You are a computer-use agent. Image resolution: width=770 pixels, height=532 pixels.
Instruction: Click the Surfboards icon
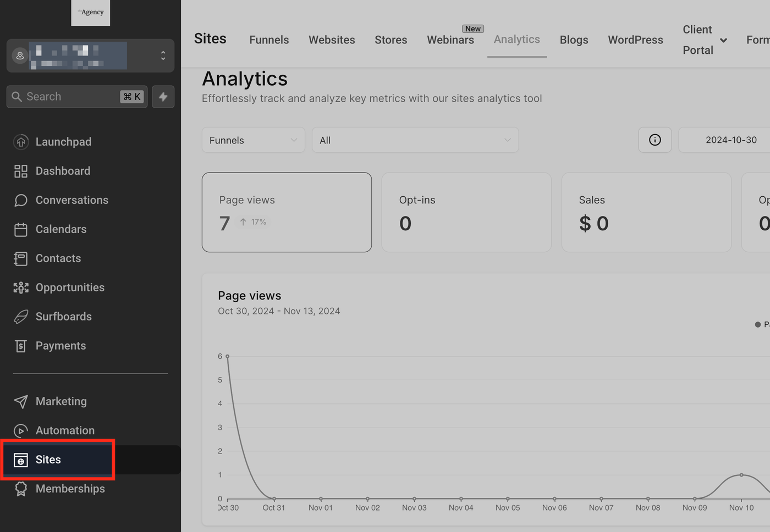point(21,317)
